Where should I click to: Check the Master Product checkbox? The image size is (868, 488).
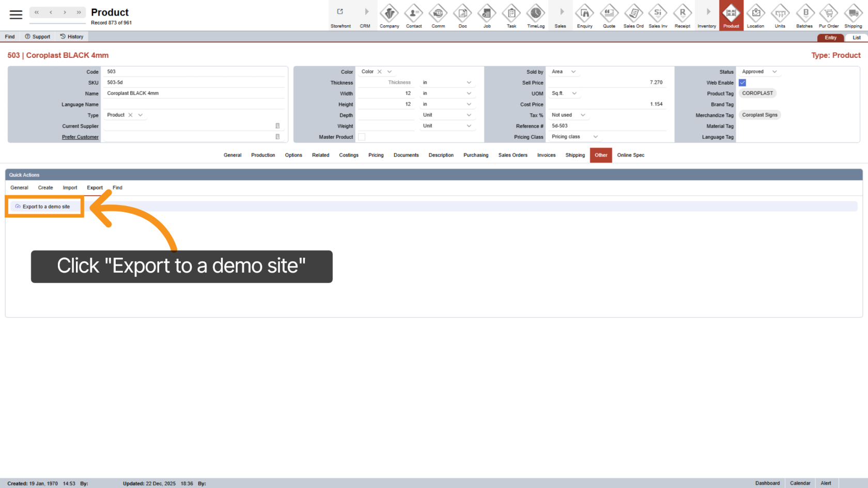(x=362, y=136)
